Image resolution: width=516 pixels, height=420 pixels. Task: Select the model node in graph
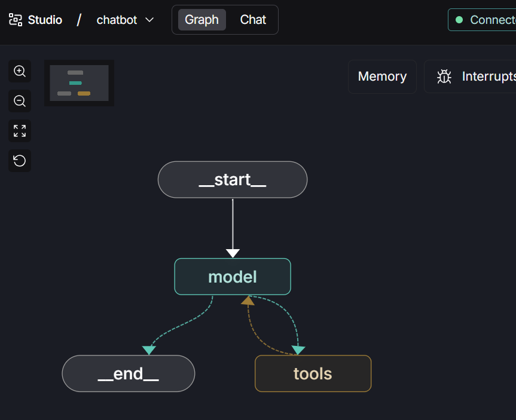tap(233, 277)
